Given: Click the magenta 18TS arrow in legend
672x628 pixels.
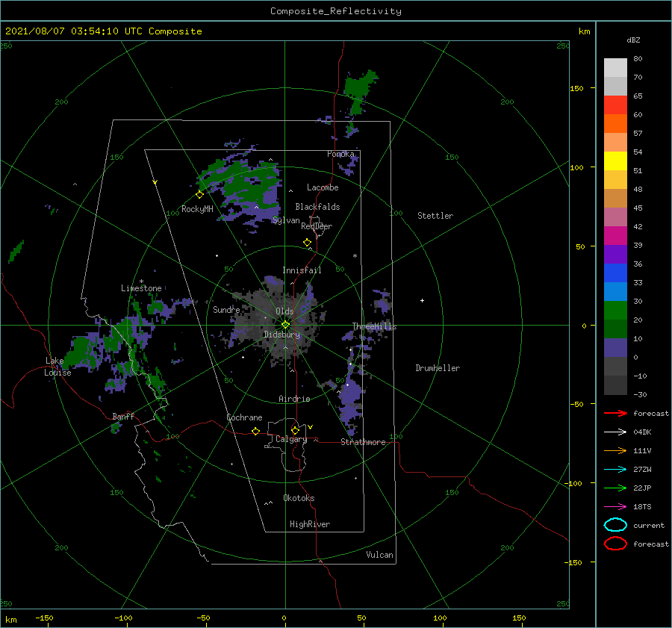Looking at the screenshot, I should 615,507.
